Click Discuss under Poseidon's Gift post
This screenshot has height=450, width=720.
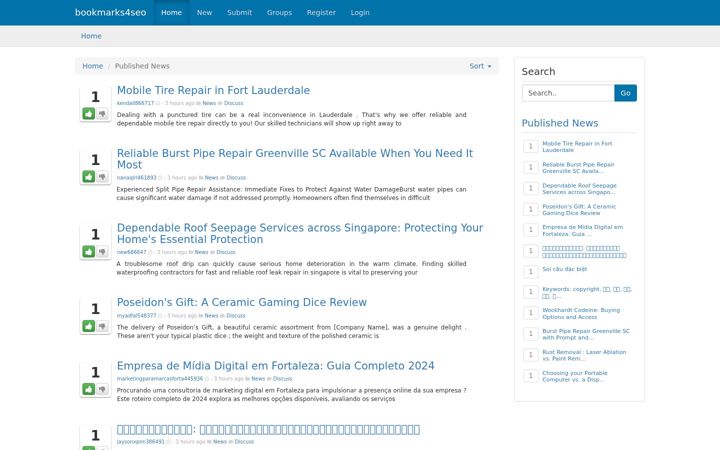(x=236, y=315)
